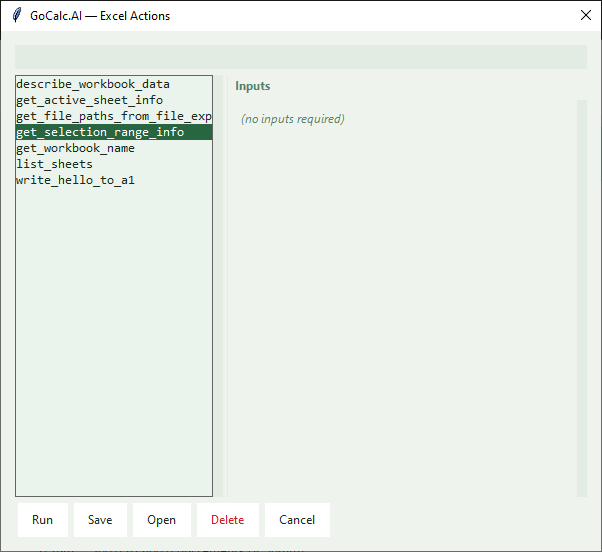The image size is (602, 552).
Task: Choose get_file_paths_from_file_exp action
Action: pos(114,116)
